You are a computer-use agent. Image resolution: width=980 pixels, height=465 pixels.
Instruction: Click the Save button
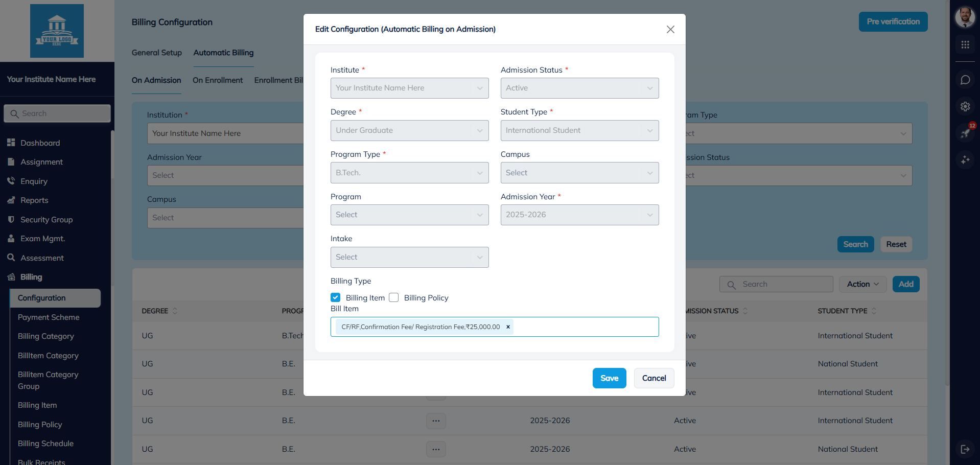point(609,378)
